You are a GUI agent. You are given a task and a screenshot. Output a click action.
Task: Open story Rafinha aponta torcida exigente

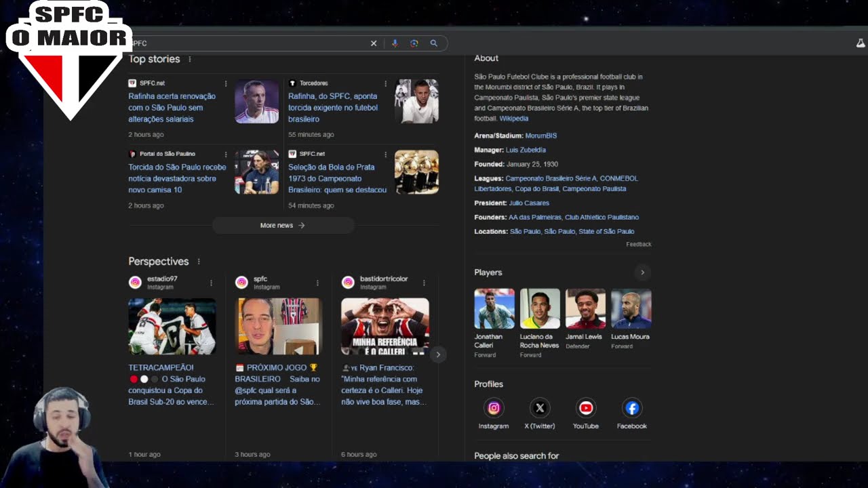(x=333, y=108)
